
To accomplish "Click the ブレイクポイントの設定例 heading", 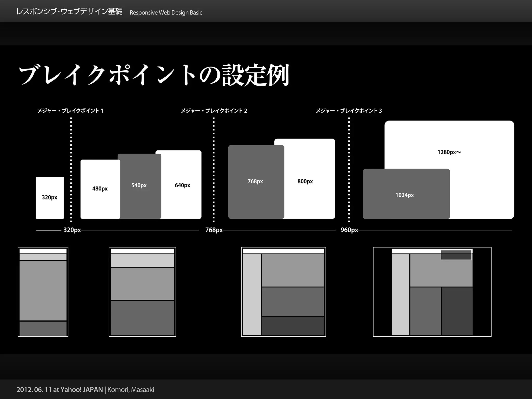I will pos(154,75).
